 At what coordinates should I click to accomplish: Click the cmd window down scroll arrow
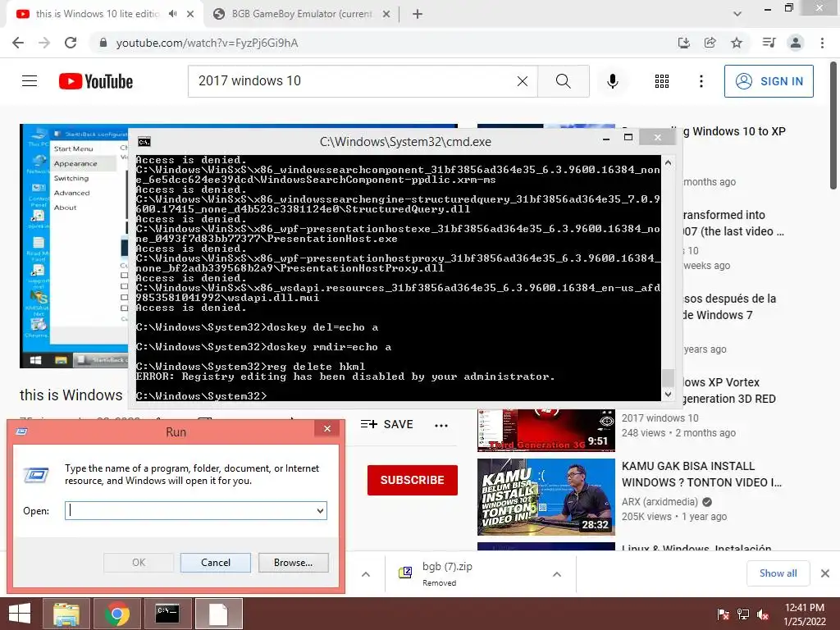click(x=668, y=395)
